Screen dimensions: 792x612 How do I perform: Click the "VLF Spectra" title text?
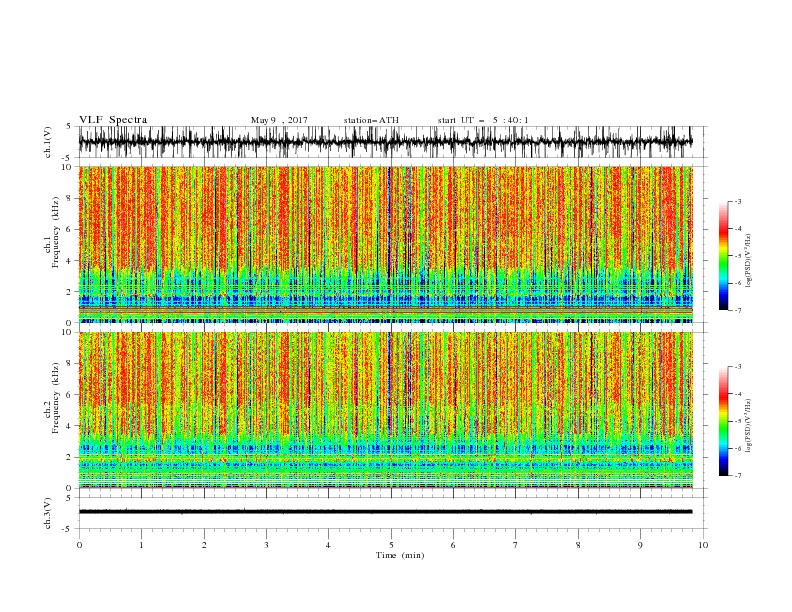tap(113, 120)
